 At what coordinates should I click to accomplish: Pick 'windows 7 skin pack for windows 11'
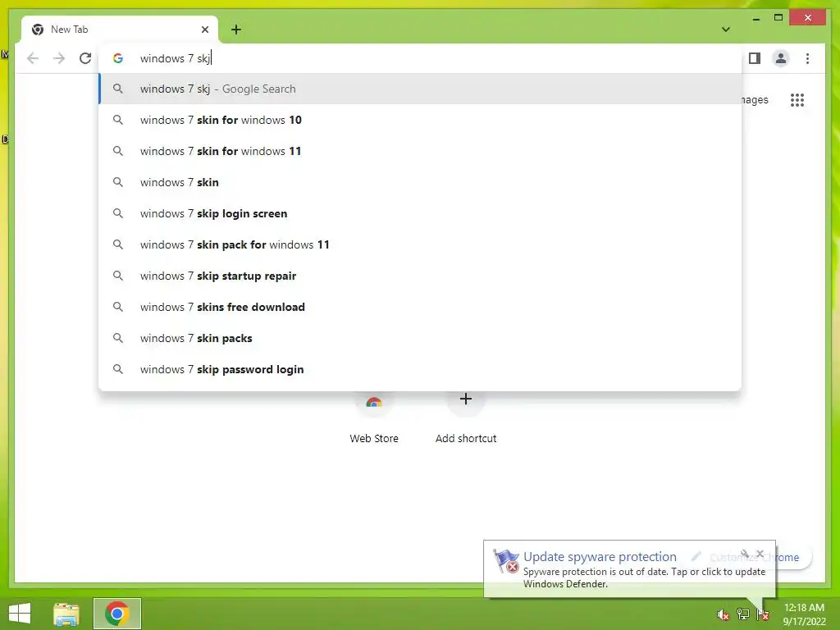point(420,244)
